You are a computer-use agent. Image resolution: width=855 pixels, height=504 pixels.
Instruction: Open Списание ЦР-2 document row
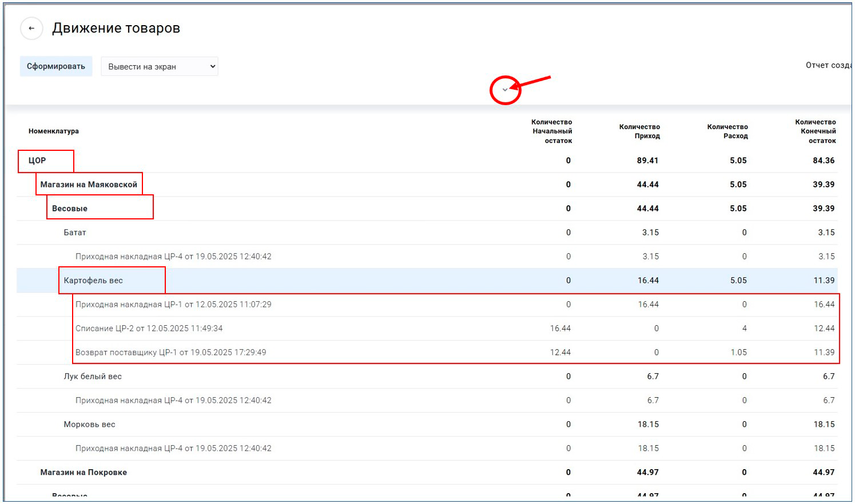149,329
